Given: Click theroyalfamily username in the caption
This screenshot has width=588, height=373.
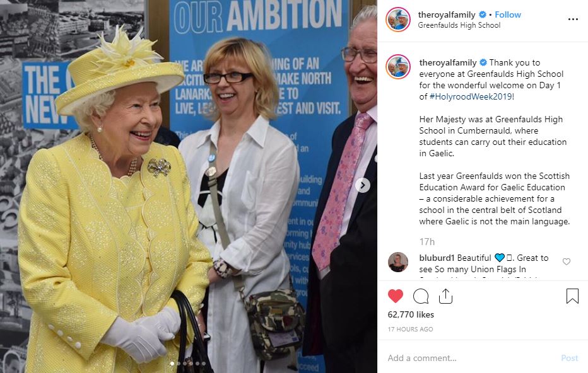Looking at the screenshot, I should point(448,62).
